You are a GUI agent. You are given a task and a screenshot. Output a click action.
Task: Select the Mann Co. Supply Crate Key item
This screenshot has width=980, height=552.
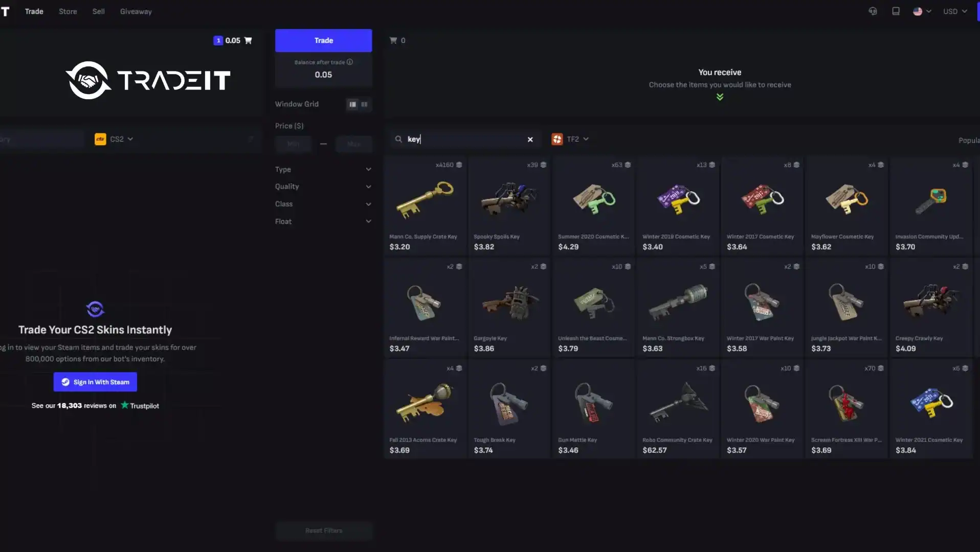(426, 206)
